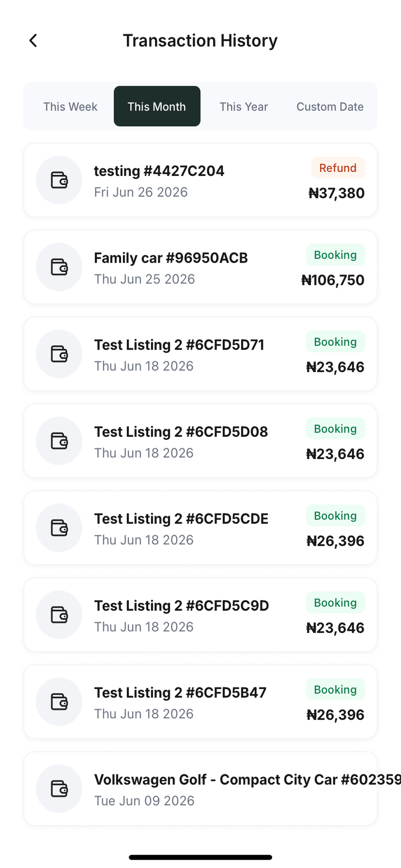Click wallet icon for testing #4427C204
Screen dimensions: 401x868
pyautogui.click(x=59, y=180)
